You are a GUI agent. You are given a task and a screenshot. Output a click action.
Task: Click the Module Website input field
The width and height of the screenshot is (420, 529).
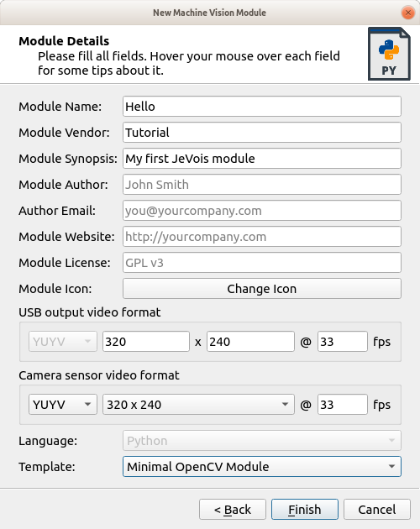[x=262, y=236]
